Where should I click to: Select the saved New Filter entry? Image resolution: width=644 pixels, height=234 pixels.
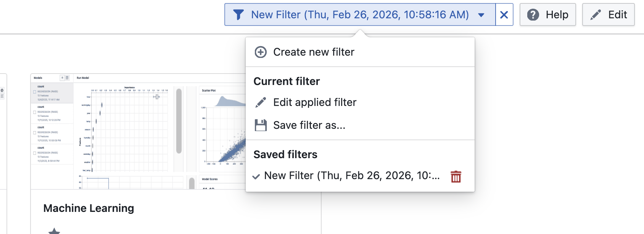[x=351, y=176]
